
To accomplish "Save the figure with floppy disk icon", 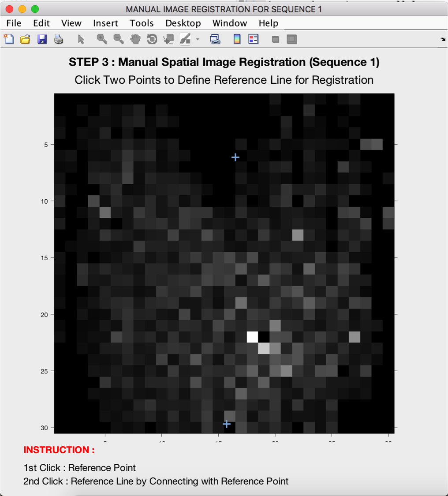I will [x=42, y=39].
